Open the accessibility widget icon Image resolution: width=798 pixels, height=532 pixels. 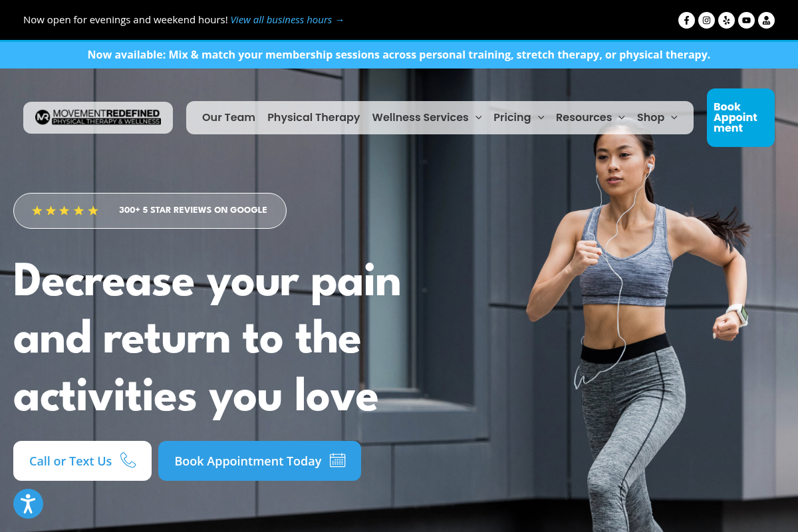[28, 504]
